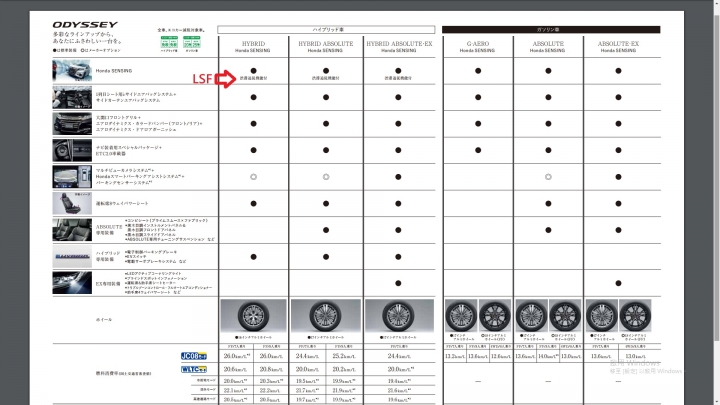The height and width of the screenshot is (405, 720).
Task: Click the navigation package speaker thumbnail
Action: [x=72, y=150]
